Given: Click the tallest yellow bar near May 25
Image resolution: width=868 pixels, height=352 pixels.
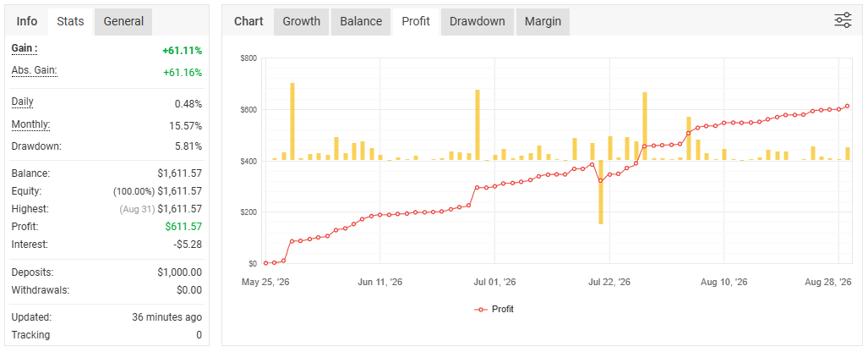Looking at the screenshot, I should [292, 121].
